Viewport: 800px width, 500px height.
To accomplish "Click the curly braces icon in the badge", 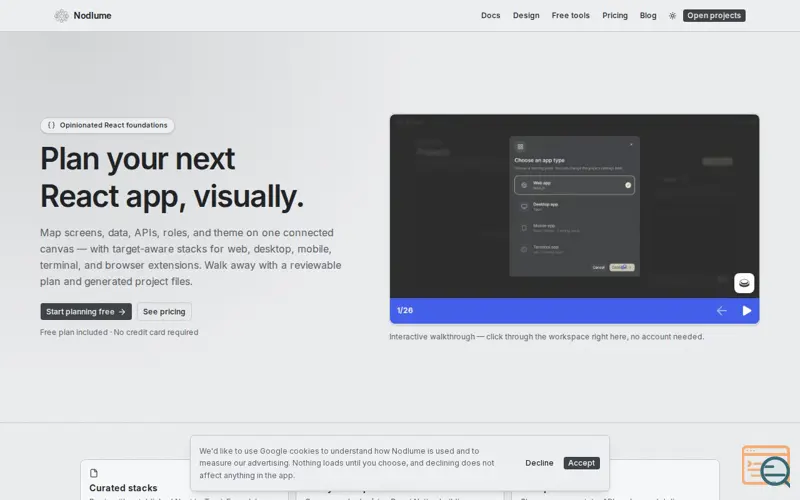I will [51, 125].
